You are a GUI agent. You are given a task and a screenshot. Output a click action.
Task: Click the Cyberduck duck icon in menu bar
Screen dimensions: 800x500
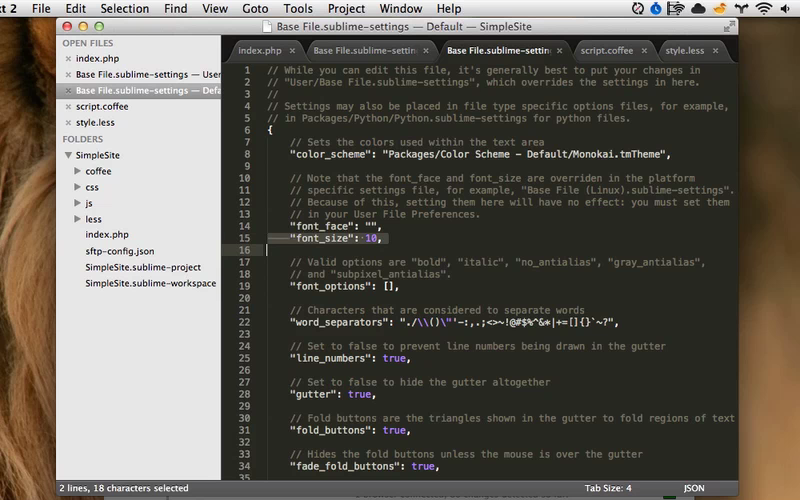[720, 8]
